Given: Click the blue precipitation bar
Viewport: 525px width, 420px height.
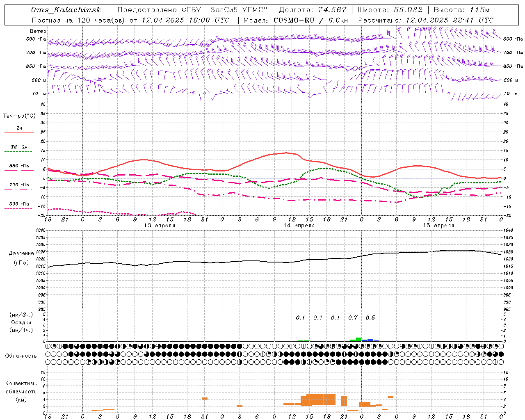Looking at the screenshot, I should tap(370, 340).
